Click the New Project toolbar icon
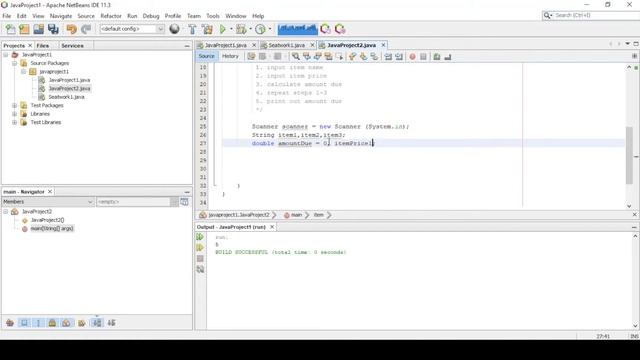The width and height of the screenshot is (640, 360). 24,29
